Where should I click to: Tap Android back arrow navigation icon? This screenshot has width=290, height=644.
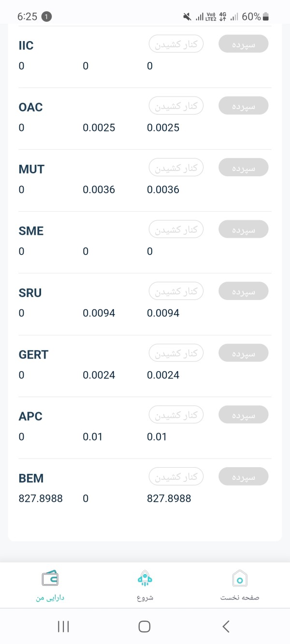tap(226, 627)
